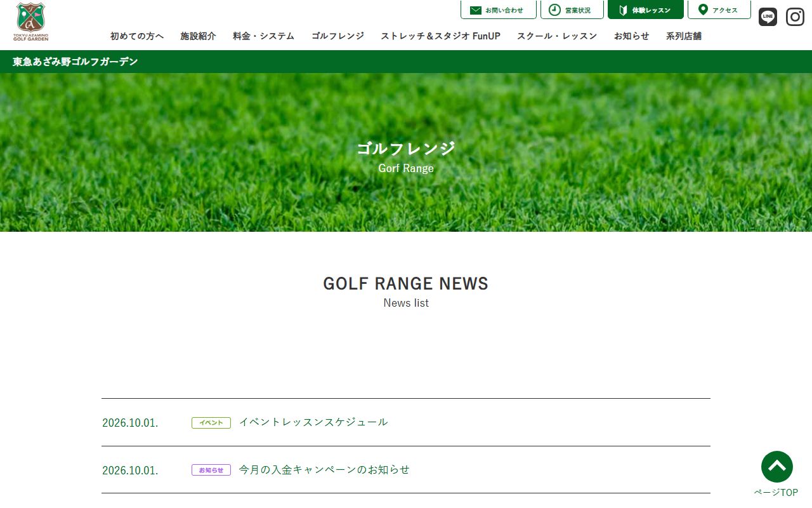This screenshot has width=812, height=508.
Task: Click the date beside 今月の入金キャンペーンのお知らせ
Action: point(130,471)
